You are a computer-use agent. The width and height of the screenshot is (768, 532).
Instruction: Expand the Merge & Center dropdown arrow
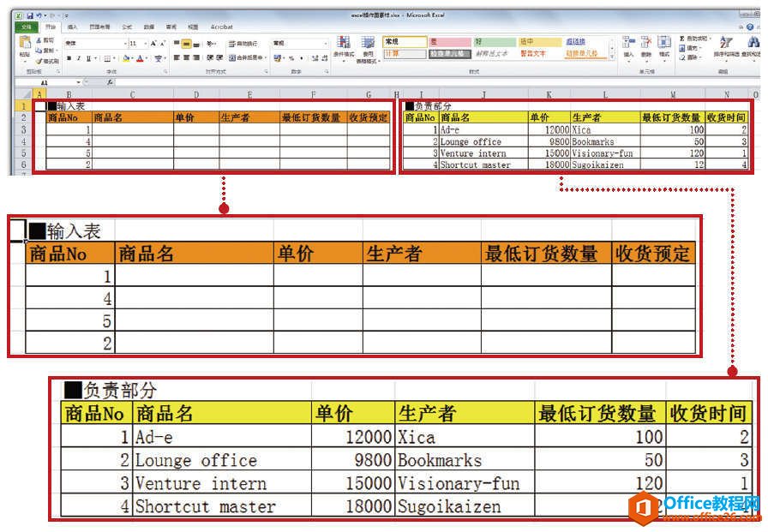coord(266,57)
